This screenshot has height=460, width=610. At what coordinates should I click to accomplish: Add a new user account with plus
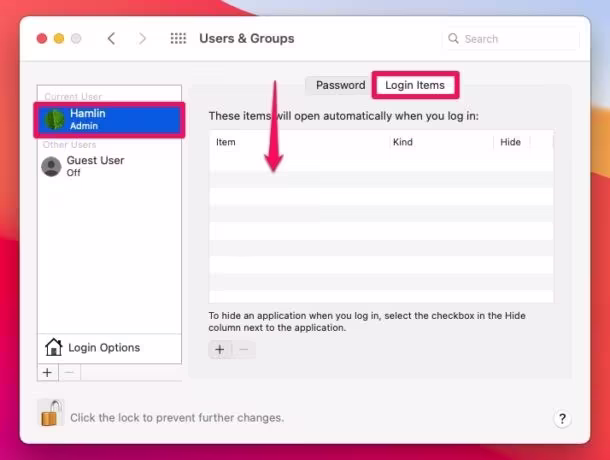pos(47,372)
